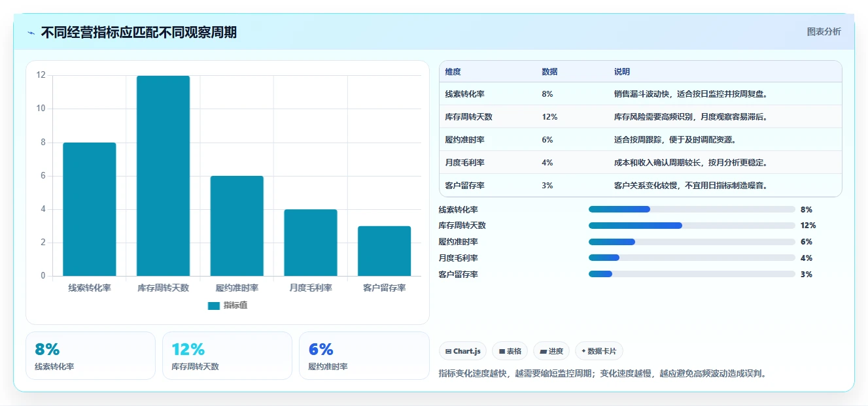Click the 线索转化率 bar in the chart
The height and width of the screenshot is (406, 868).
click(90, 209)
